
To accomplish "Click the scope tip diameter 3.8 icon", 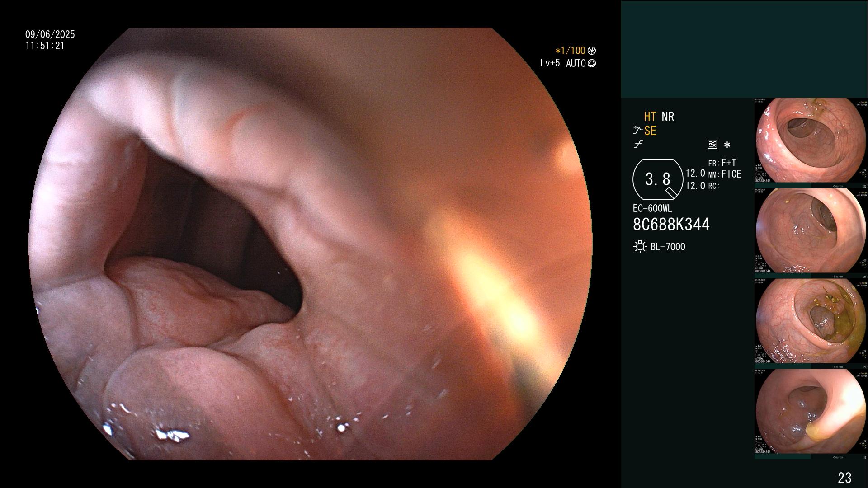I will tap(658, 179).
